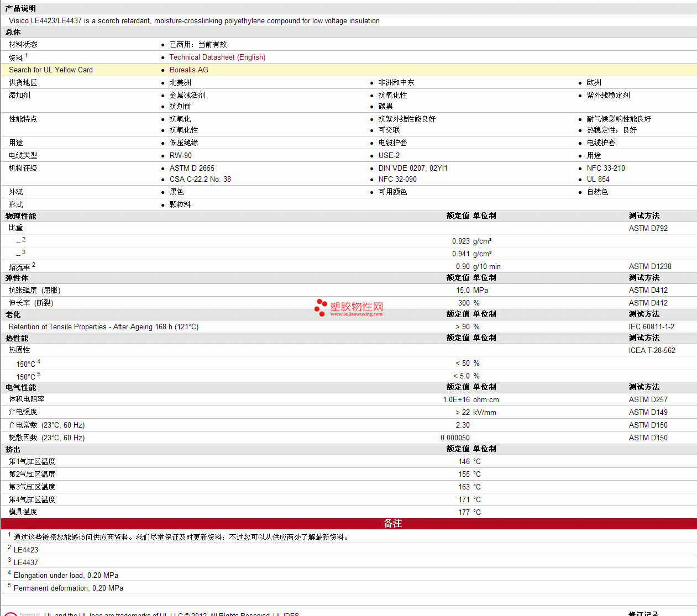Click the '产品说明' section header
This screenshot has width=697, height=616.
point(20,9)
